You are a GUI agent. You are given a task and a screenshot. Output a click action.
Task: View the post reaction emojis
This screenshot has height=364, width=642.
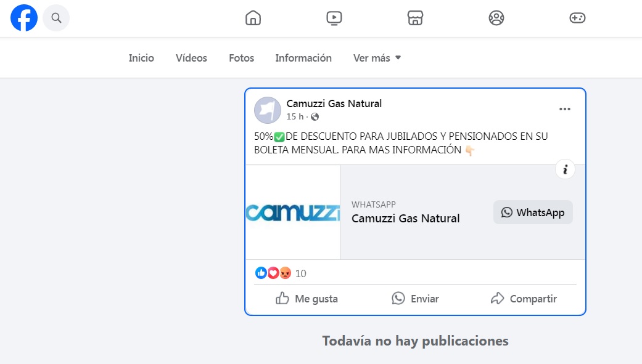point(273,273)
